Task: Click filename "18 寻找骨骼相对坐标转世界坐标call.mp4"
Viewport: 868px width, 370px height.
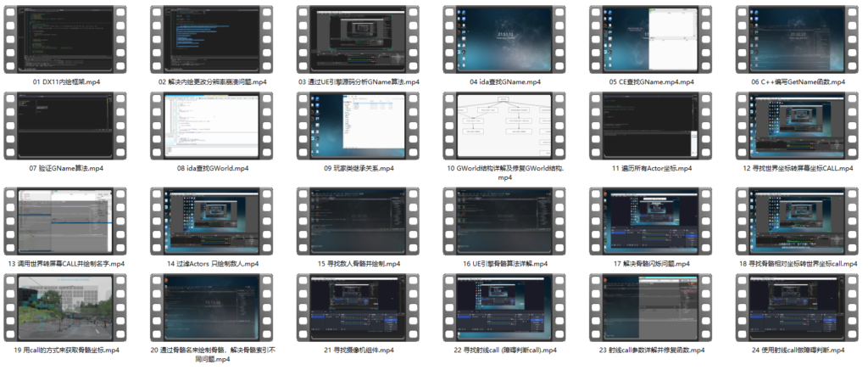Action: pos(798,264)
